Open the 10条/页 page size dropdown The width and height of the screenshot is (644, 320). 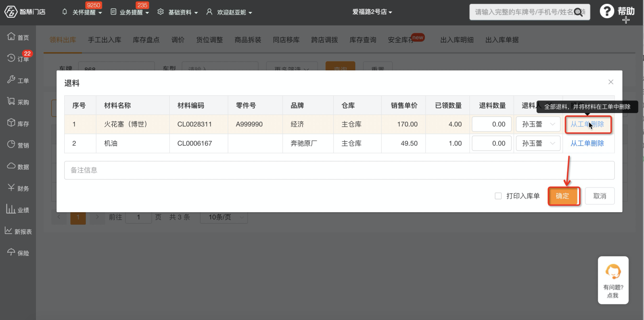tap(224, 217)
